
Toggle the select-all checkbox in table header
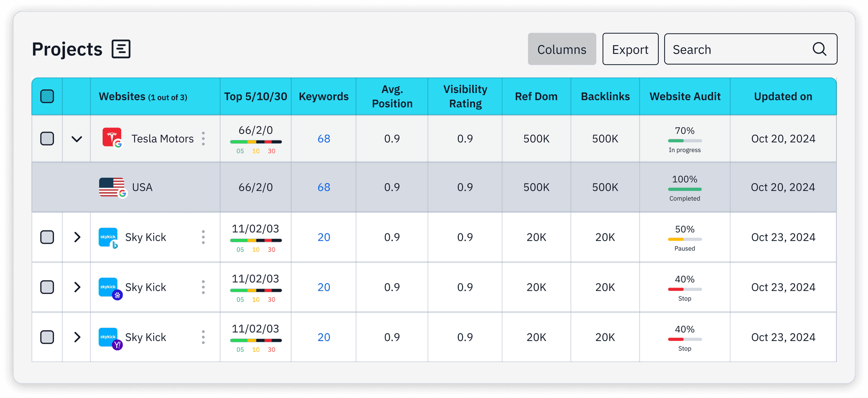(x=47, y=96)
